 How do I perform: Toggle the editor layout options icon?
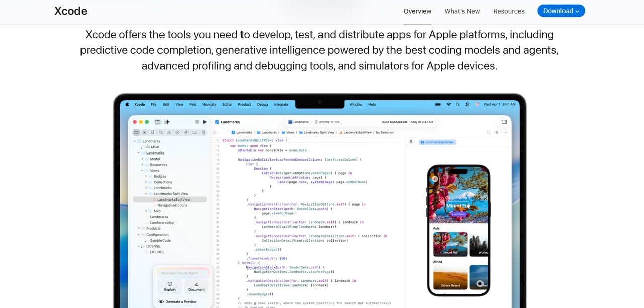(x=497, y=133)
